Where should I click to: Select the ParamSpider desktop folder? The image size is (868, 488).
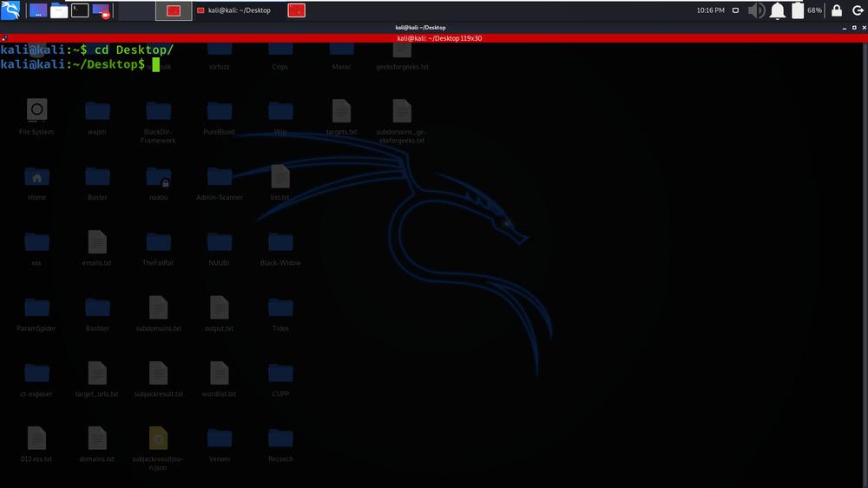point(36,314)
